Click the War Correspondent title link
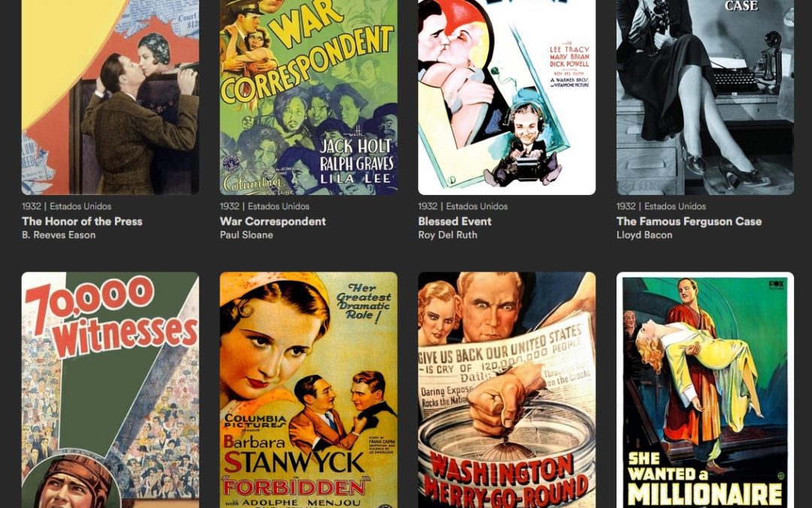 273,221
